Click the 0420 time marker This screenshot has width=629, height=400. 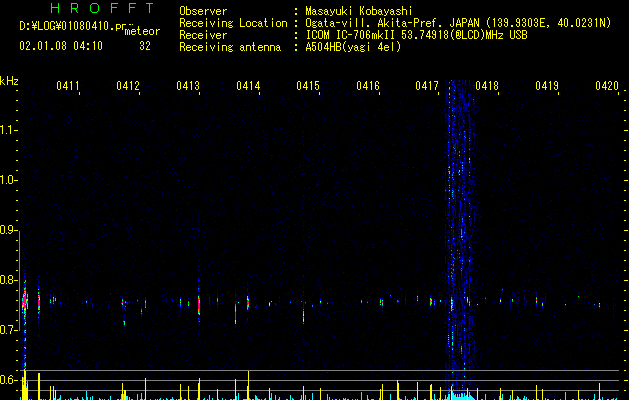point(607,85)
